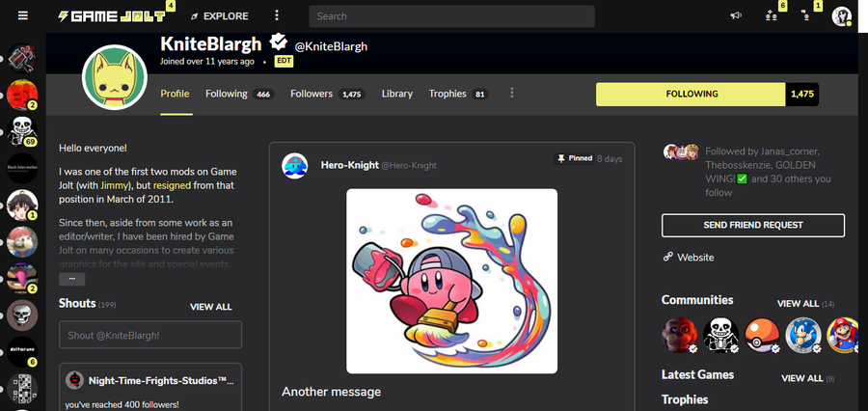This screenshot has width=868, height=411.
Task: Open the Trophies tab
Action: [x=458, y=94]
